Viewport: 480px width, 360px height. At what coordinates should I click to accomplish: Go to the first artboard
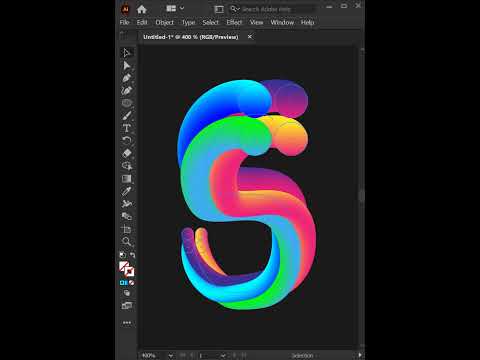(183, 356)
